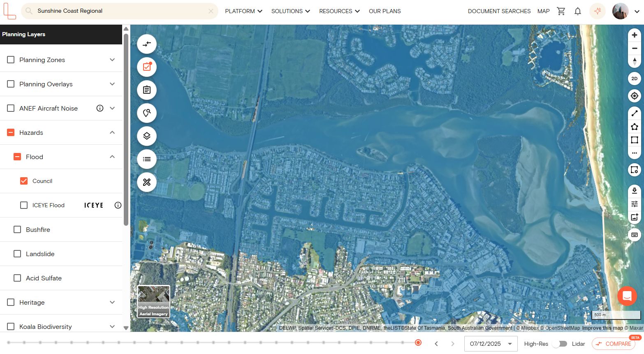The image size is (644, 354).
Task: Show info for ANEF Aircraft Noise
Action: pyautogui.click(x=100, y=108)
